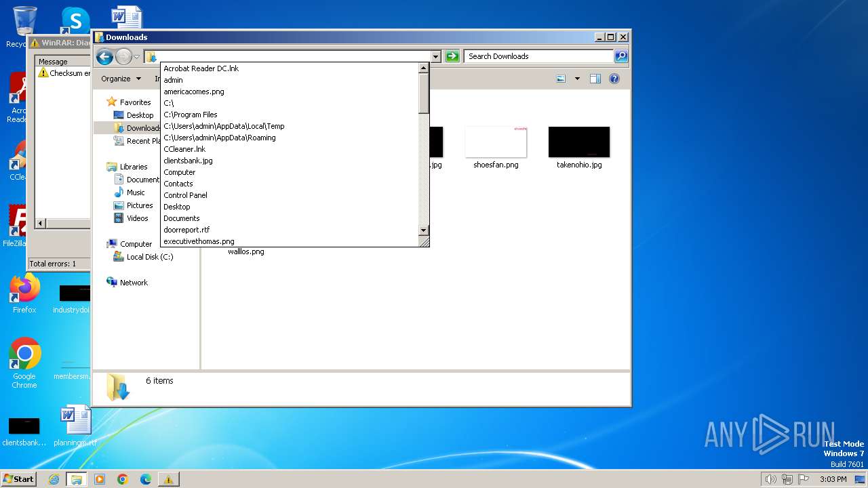Click Windows Explorer taskbar button
Viewport: 868px width, 488px height.
click(x=76, y=479)
